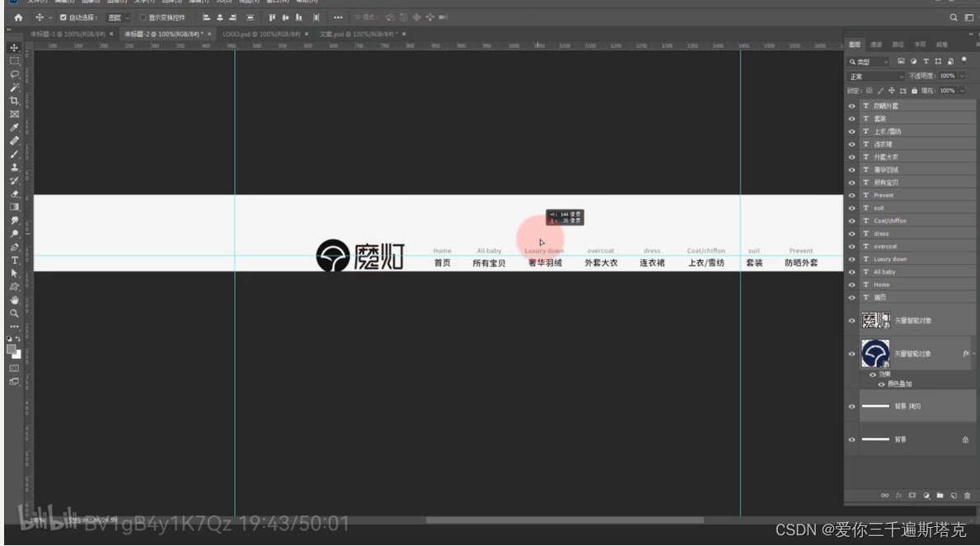Toggle the layer filter on/off switch
The image size is (980, 546).
click(x=964, y=61)
